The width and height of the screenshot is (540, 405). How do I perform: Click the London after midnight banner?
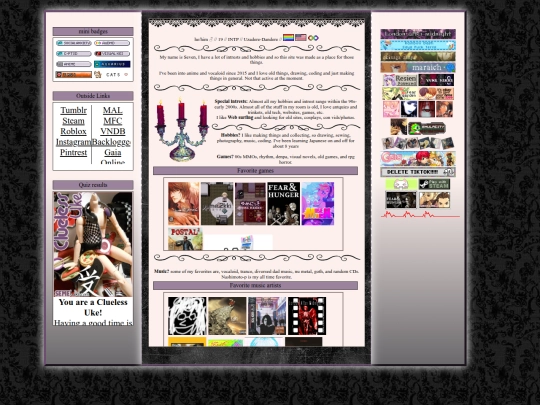point(418,34)
